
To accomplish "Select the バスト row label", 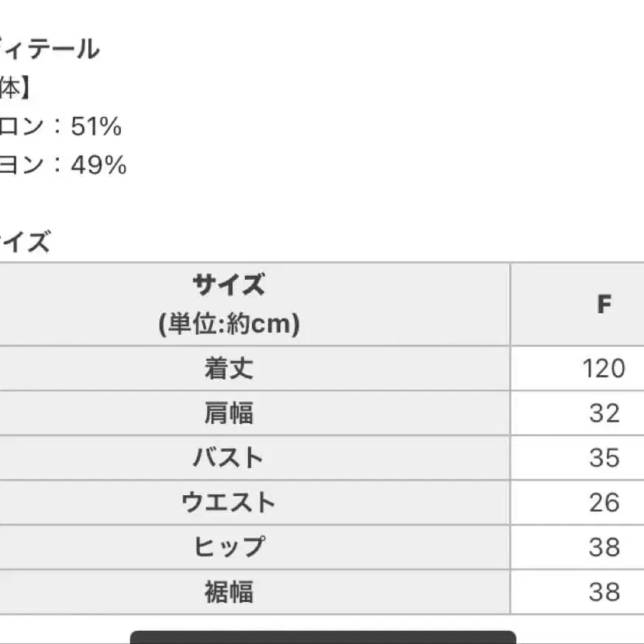I will pyautogui.click(x=229, y=457).
